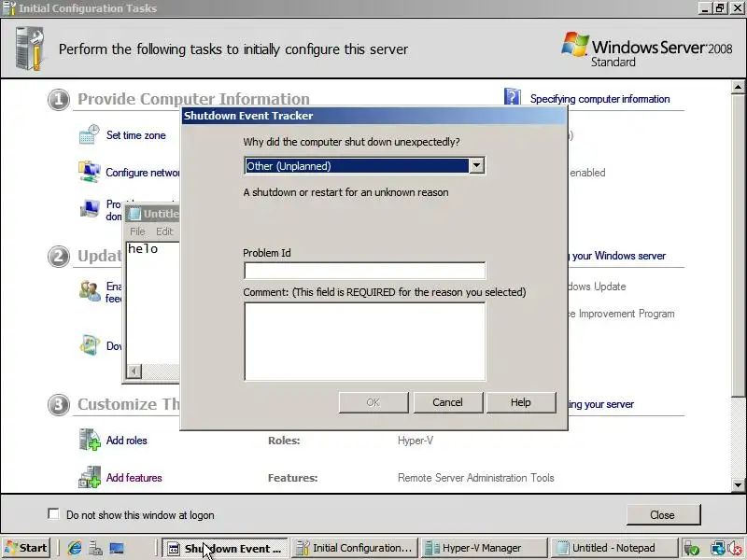Restore down the Initial Configuration Tasks window
This screenshot has width=747, height=560.
point(720,8)
